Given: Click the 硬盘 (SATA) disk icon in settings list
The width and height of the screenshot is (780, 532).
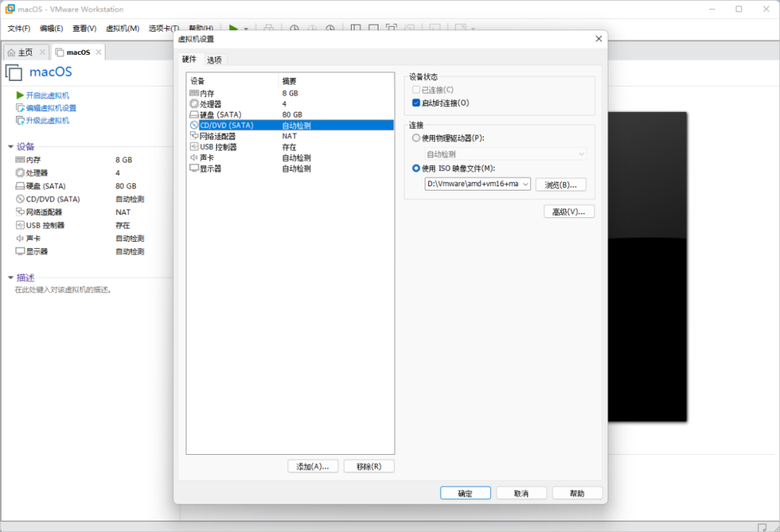Looking at the screenshot, I should tap(194, 115).
